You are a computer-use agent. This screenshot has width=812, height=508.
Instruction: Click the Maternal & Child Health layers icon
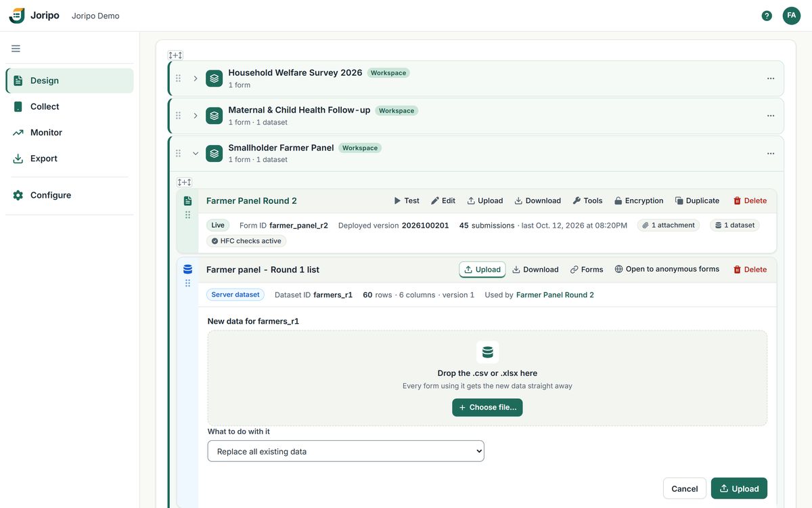point(215,116)
